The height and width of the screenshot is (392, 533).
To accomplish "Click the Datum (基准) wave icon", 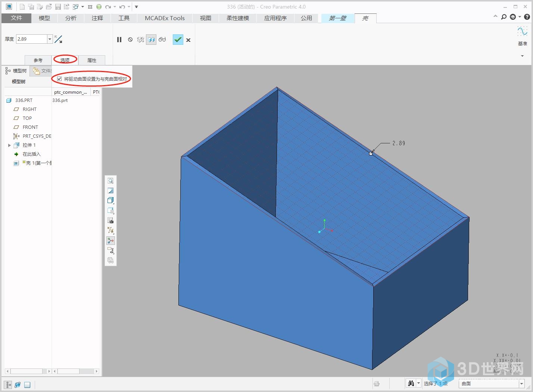I will tap(522, 31).
